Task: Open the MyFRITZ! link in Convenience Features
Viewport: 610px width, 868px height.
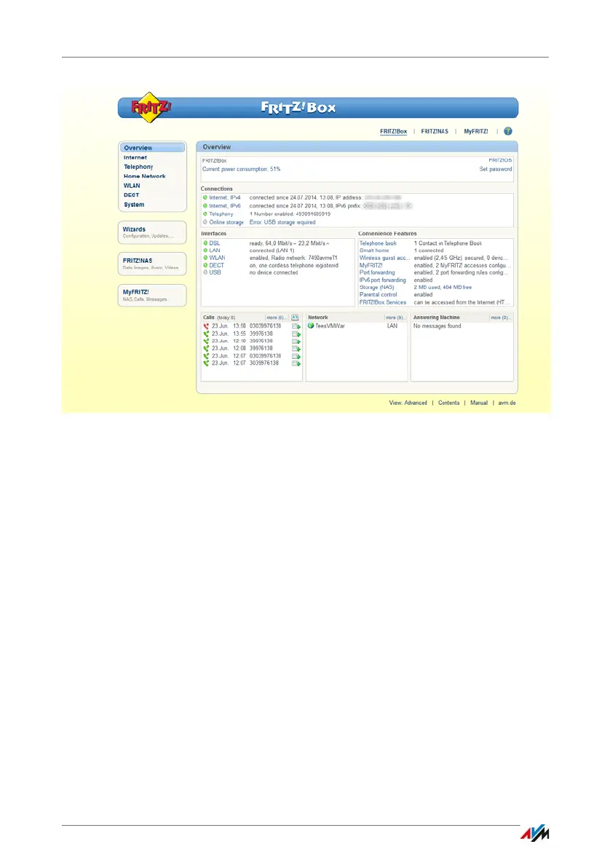Action: 371,266
